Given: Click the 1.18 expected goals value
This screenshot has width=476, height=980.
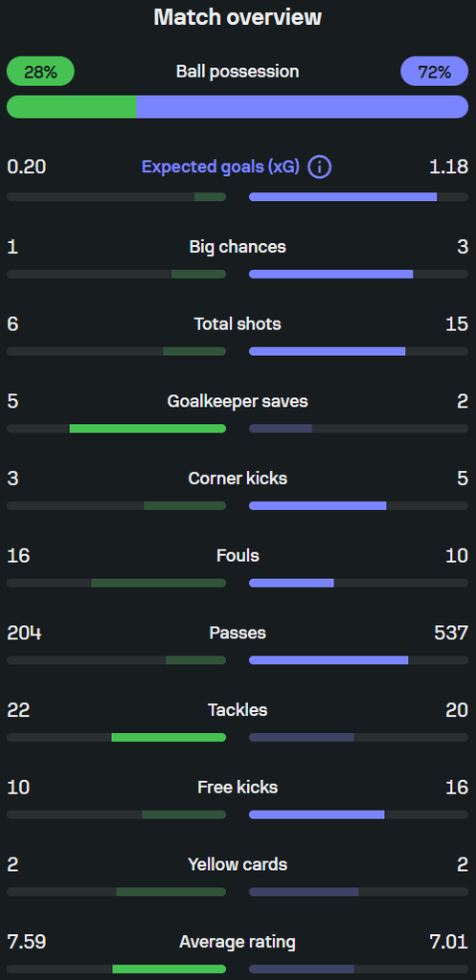Looking at the screenshot, I should pyautogui.click(x=448, y=167).
